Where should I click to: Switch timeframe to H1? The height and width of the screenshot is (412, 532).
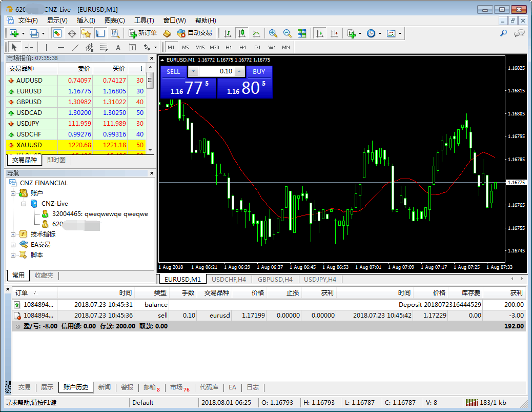pyautogui.click(x=229, y=47)
